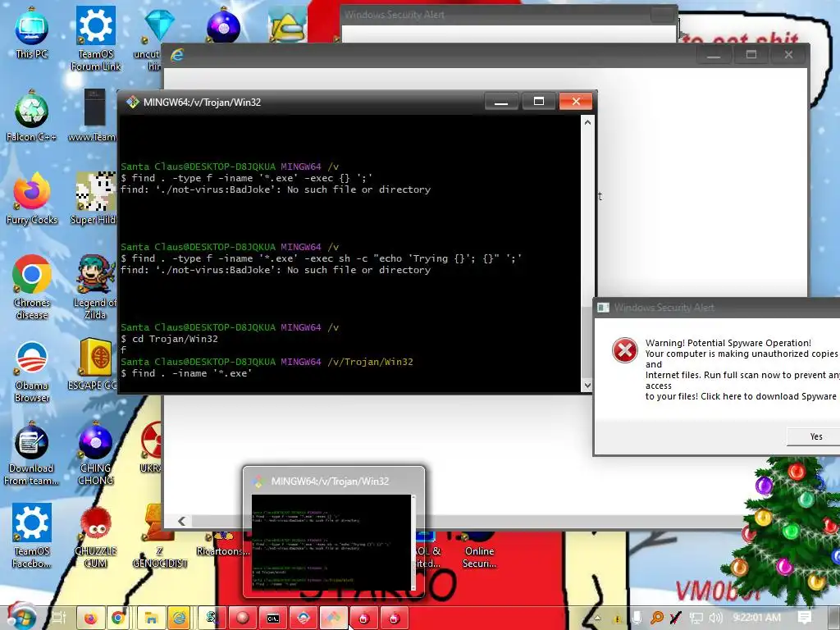Switch to Command Prompt taskbar button
Screen dimensions: 840x630
(x=272, y=619)
